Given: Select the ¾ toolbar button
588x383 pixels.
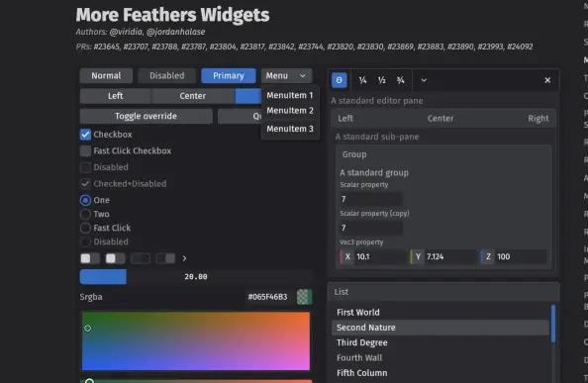Looking at the screenshot, I should pos(401,80).
